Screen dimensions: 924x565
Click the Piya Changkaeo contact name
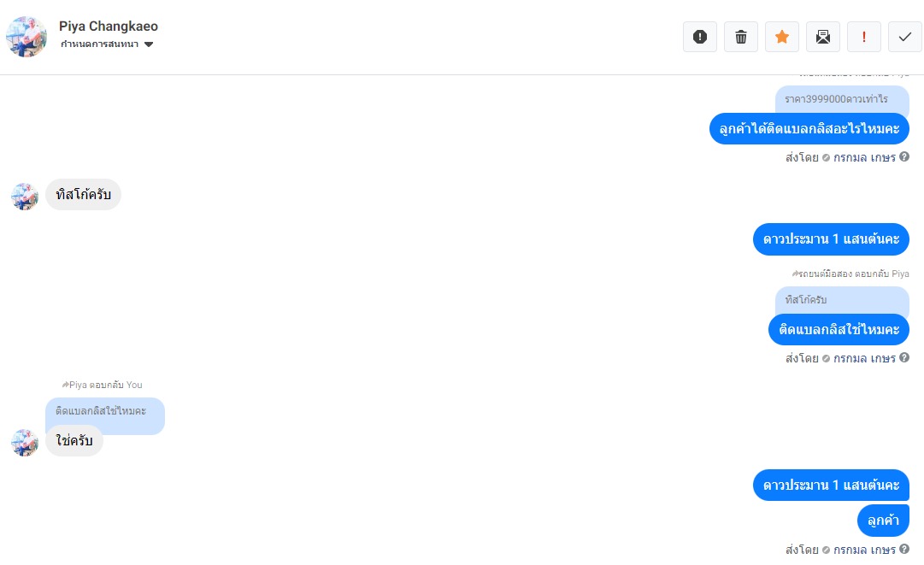click(109, 26)
